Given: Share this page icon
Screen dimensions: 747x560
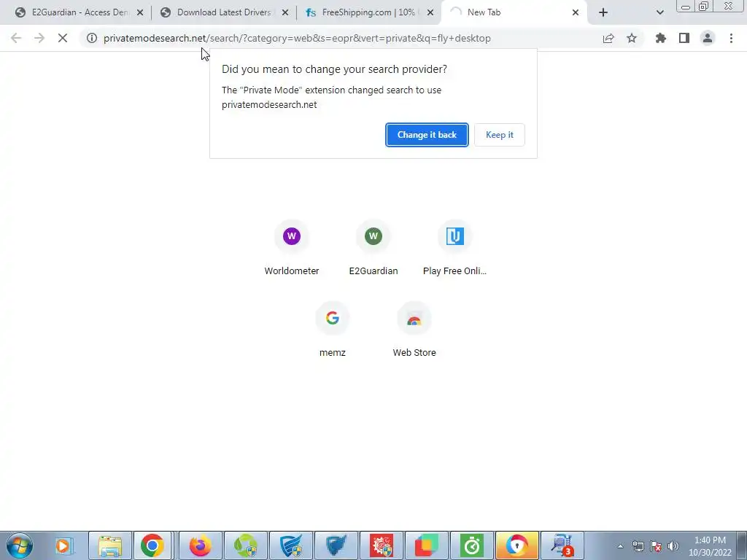Looking at the screenshot, I should [x=608, y=39].
